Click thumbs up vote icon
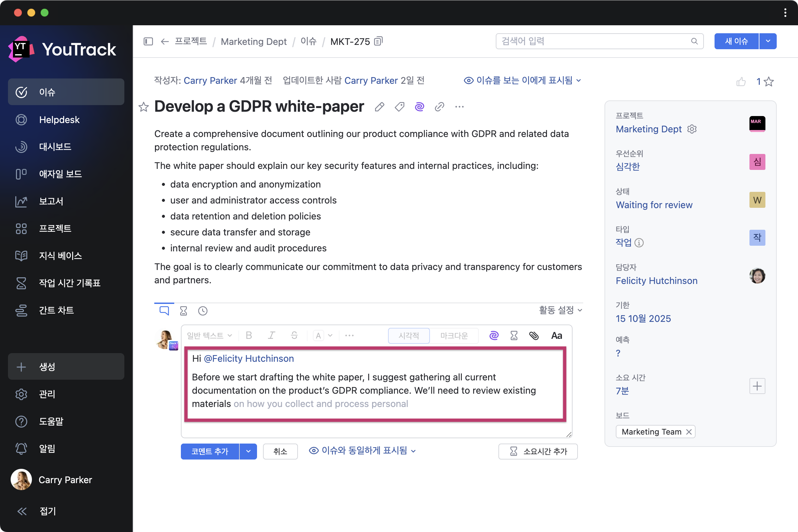798x532 pixels. point(741,82)
